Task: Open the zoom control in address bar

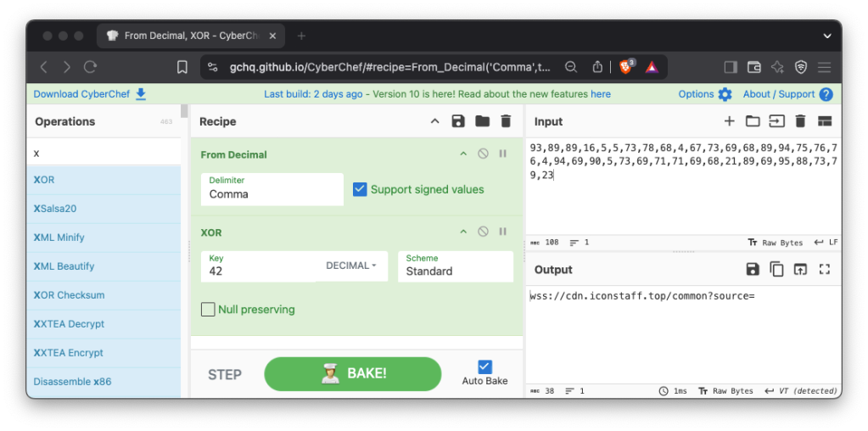Action: (x=571, y=68)
